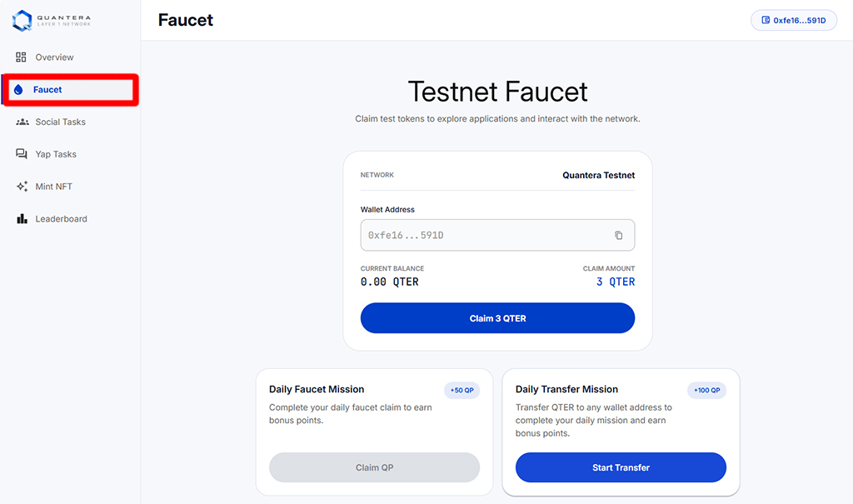Open the 0xfe16...591D wallet button
Image resolution: width=853 pixels, height=504 pixels.
coord(794,20)
